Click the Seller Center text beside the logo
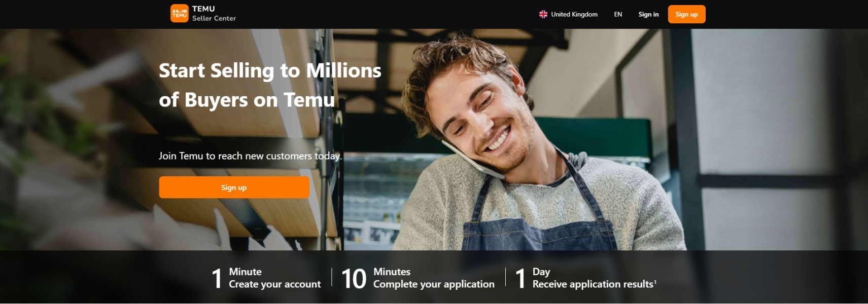This screenshot has height=304, width=868. tap(214, 18)
